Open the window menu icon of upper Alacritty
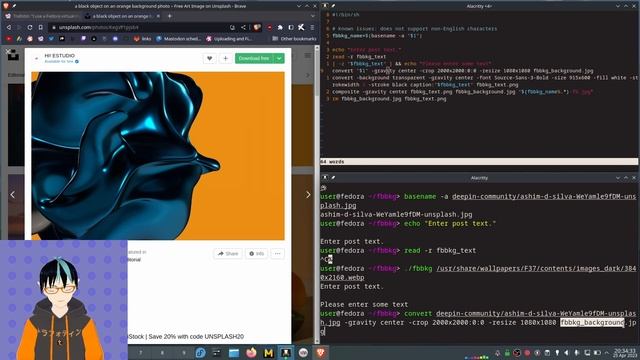The height and width of the screenshot is (360, 640). (x=325, y=6)
